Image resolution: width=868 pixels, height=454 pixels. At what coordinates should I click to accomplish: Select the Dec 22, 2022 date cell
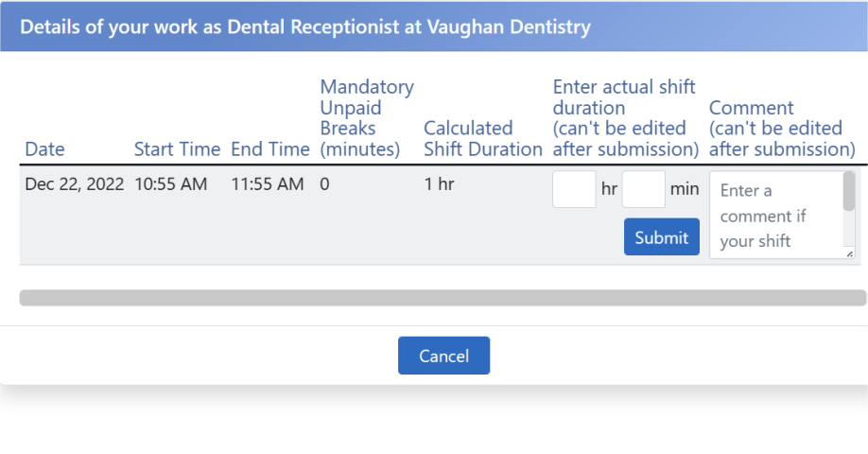coord(74,183)
